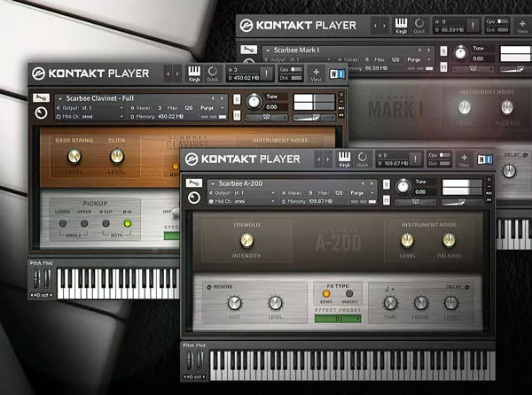Click the Quick icon in the A-200 window
Viewport: 532px width, 395px height.
(x=362, y=159)
